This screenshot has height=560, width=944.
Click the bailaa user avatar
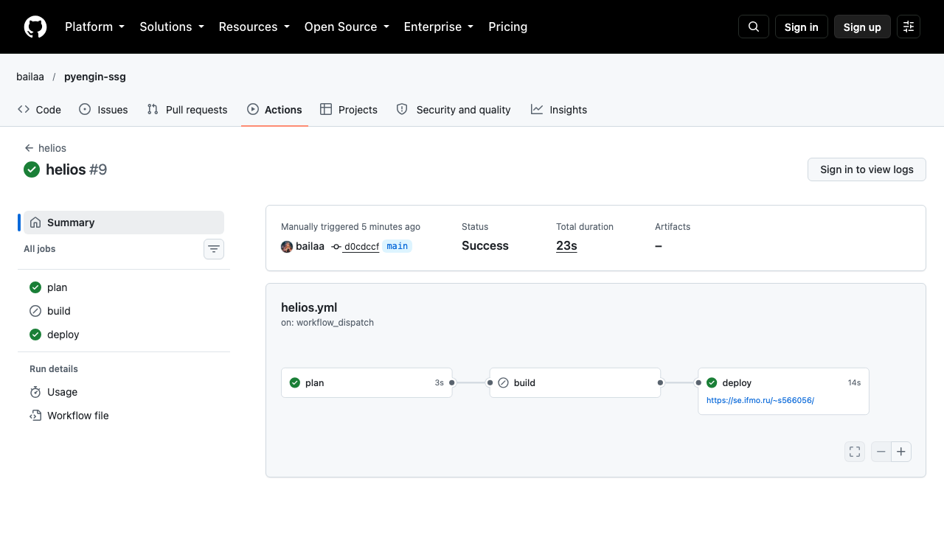point(287,246)
